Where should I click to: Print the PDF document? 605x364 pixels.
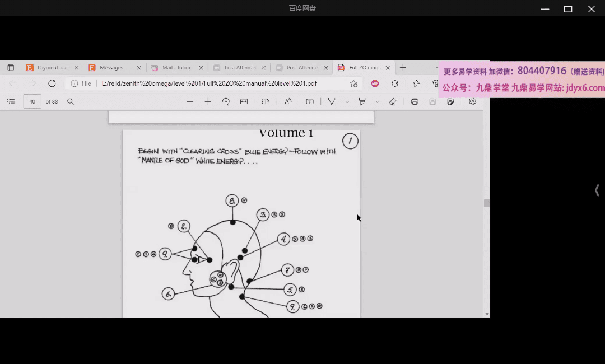tap(415, 101)
